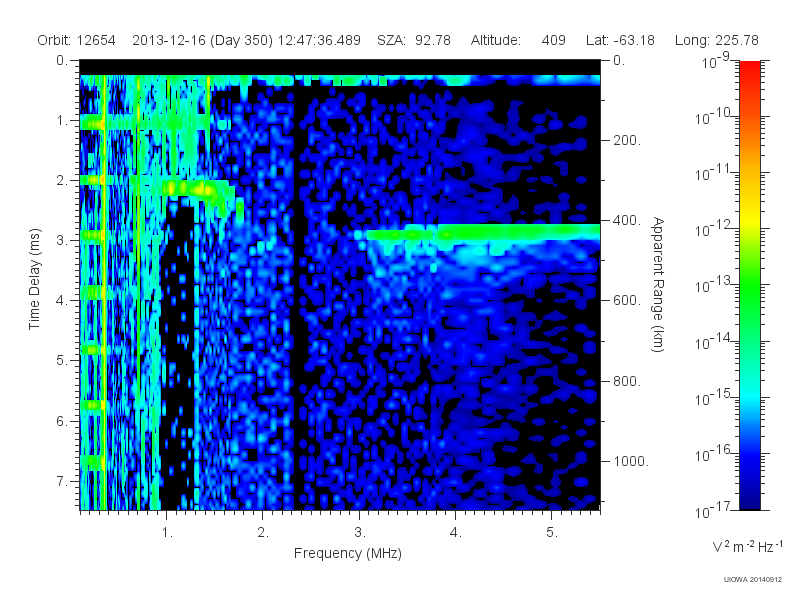Click the '200.' apparent range tick label
This screenshot has height=600, width=800.
pyautogui.click(x=627, y=140)
